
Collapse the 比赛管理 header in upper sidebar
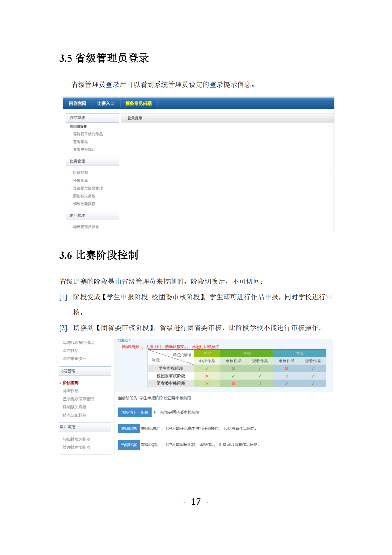(x=77, y=161)
